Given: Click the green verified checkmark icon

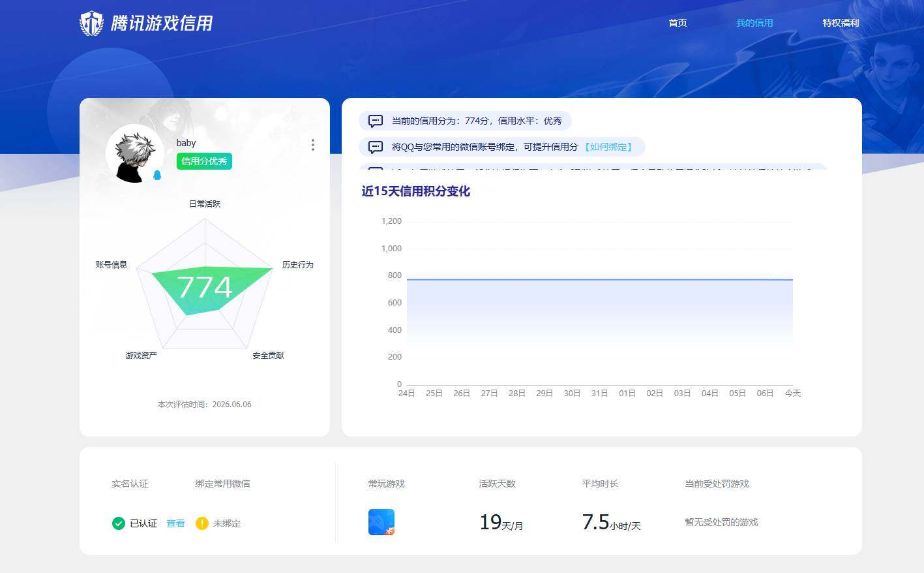Looking at the screenshot, I should [x=118, y=523].
